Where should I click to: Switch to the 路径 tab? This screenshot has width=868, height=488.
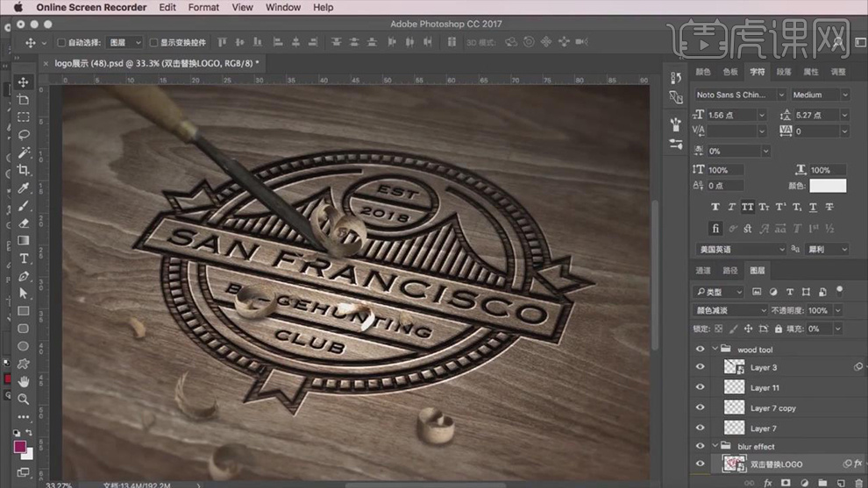click(730, 271)
